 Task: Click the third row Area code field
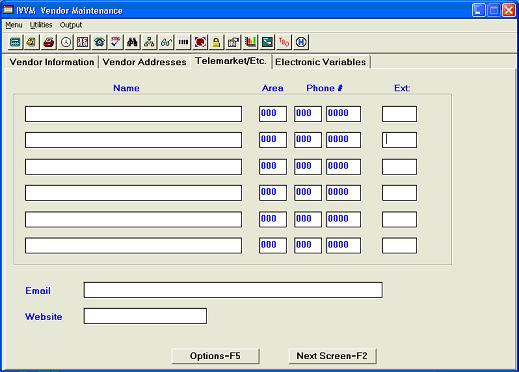tap(273, 167)
